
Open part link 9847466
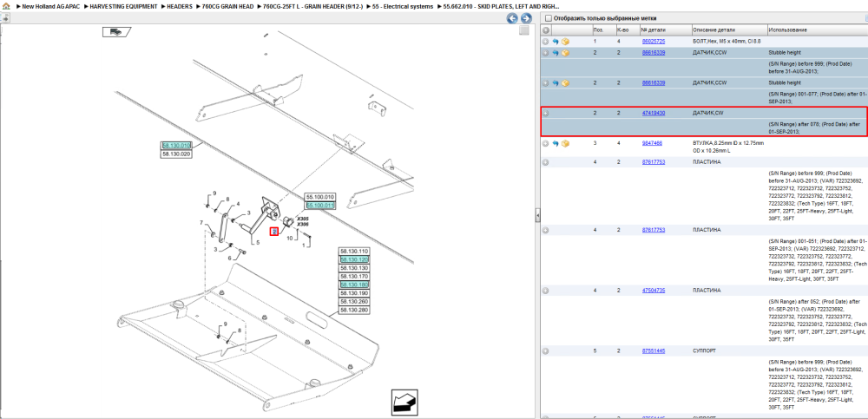(652, 143)
